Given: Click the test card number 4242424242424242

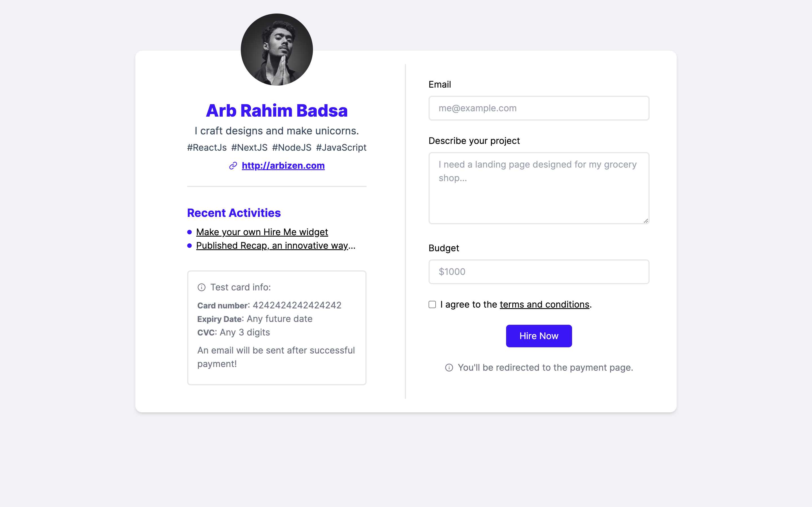Looking at the screenshot, I should tap(297, 305).
